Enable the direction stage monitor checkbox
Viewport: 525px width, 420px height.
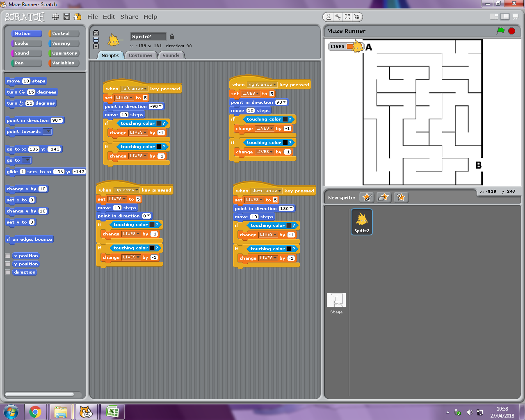click(x=7, y=272)
